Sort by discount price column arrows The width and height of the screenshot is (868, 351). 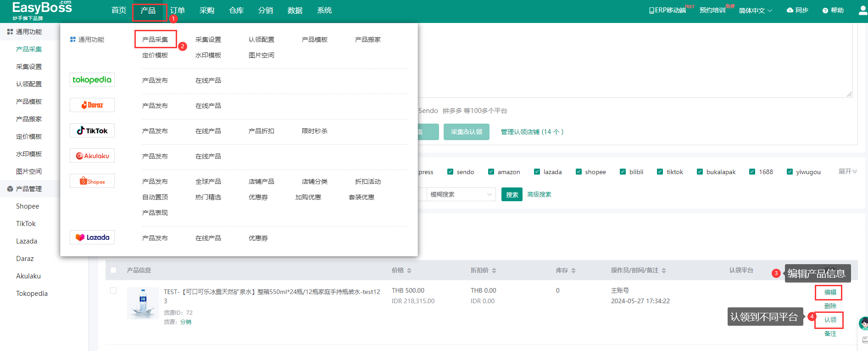click(494, 271)
